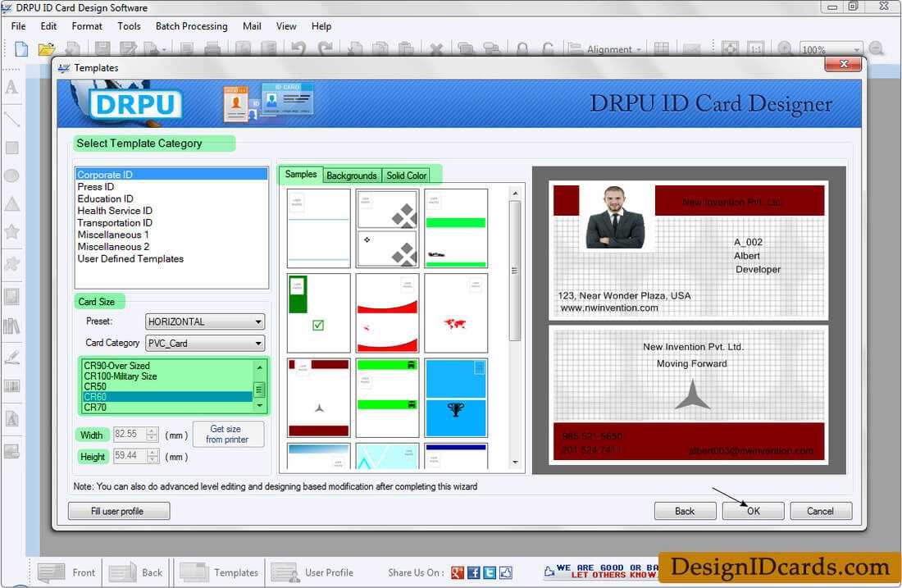Select the Ellipse tool in left sidebar
This screenshot has height=588, width=902.
coord(11,176)
